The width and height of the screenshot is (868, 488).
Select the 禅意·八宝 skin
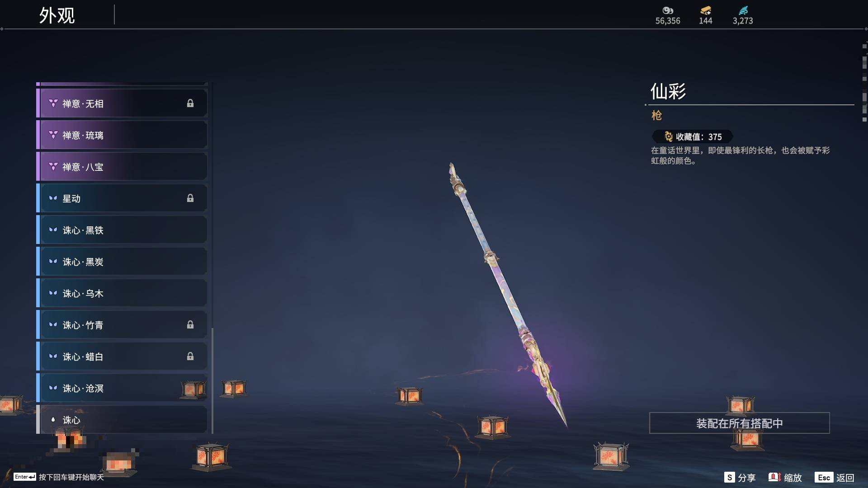122,167
